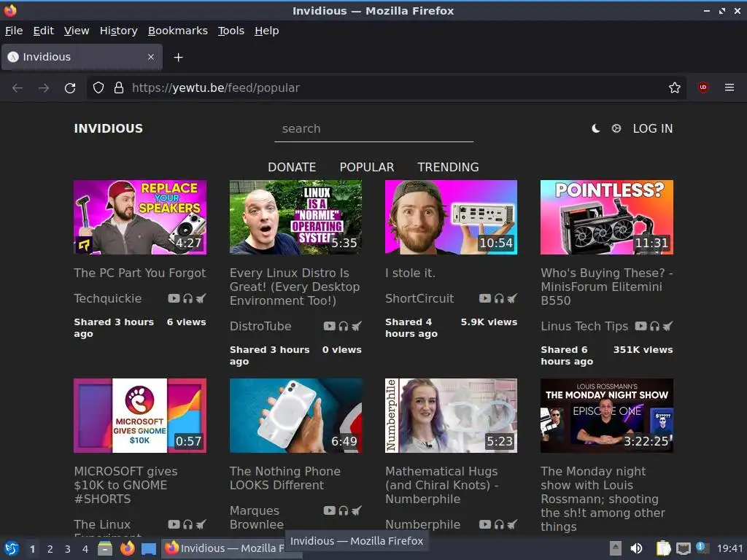Click YouTube icon beside Linus Tech Tips
Image resolution: width=747 pixels, height=560 pixels.
click(x=640, y=326)
